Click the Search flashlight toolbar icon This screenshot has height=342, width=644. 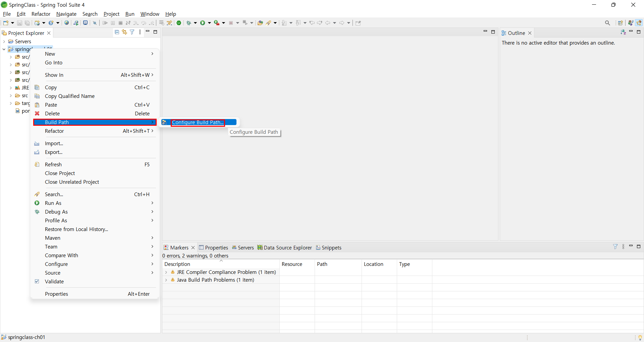(268, 23)
